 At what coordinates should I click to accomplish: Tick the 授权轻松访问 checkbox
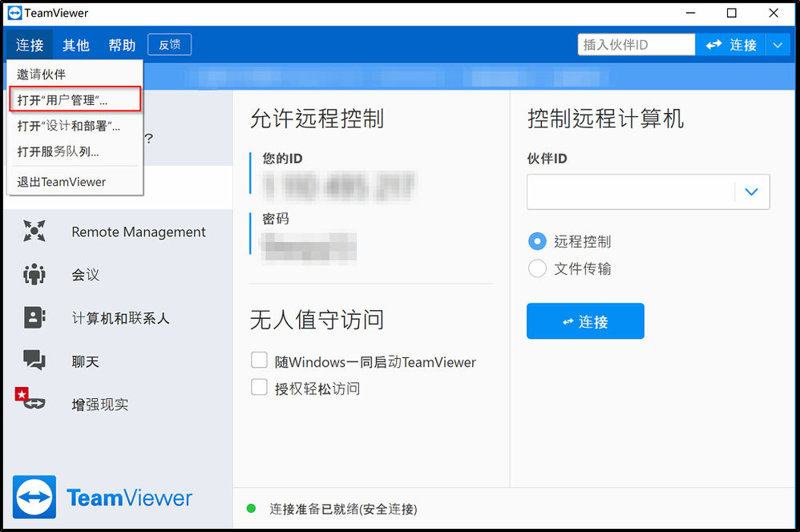point(259,387)
